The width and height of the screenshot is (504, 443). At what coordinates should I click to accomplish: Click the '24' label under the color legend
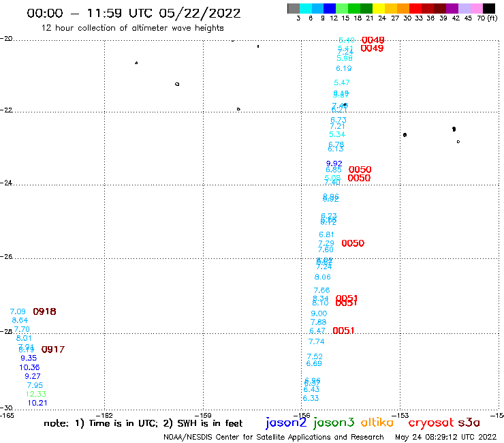tap(382, 18)
